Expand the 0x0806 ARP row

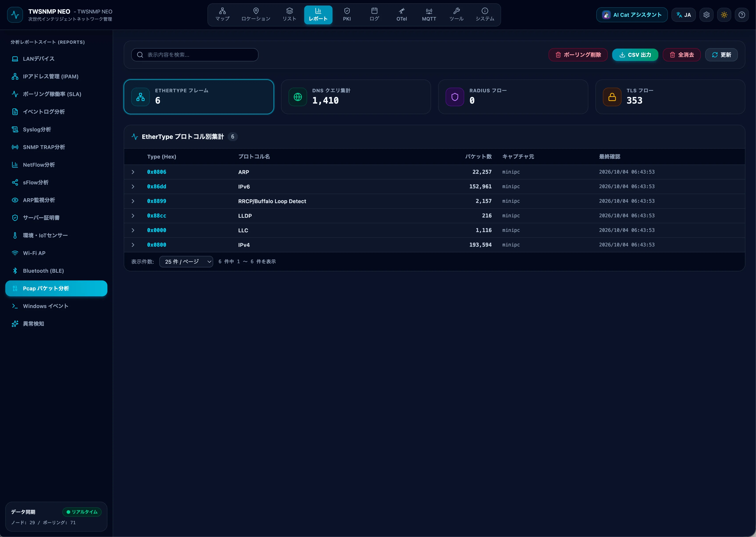pyautogui.click(x=133, y=172)
